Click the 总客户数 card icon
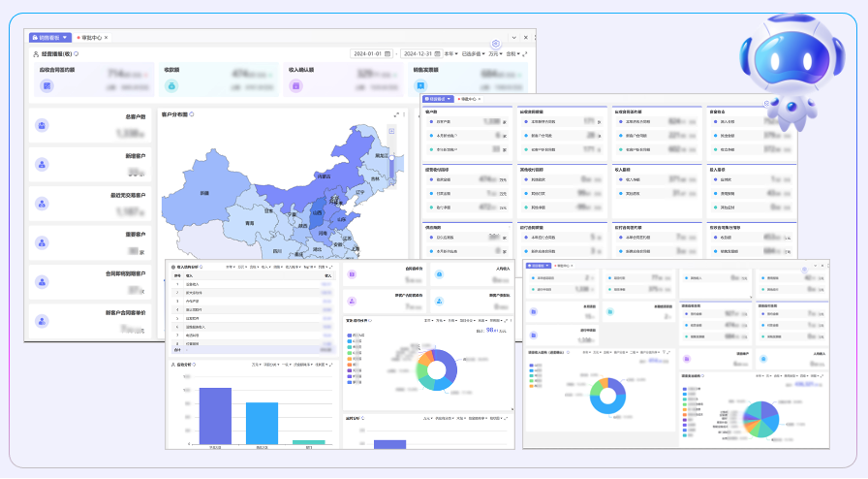Viewport: 868px width, 479px height. pyautogui.click(x=42, y=125)
